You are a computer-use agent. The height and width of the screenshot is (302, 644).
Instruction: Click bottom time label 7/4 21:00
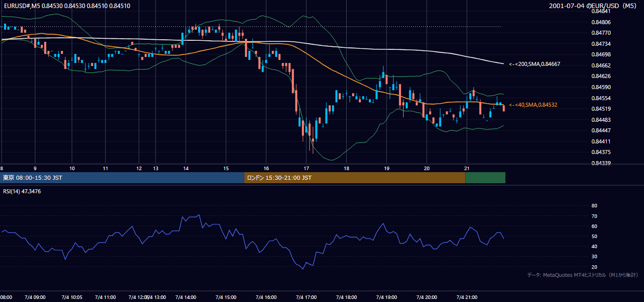(x=467, y=297)
